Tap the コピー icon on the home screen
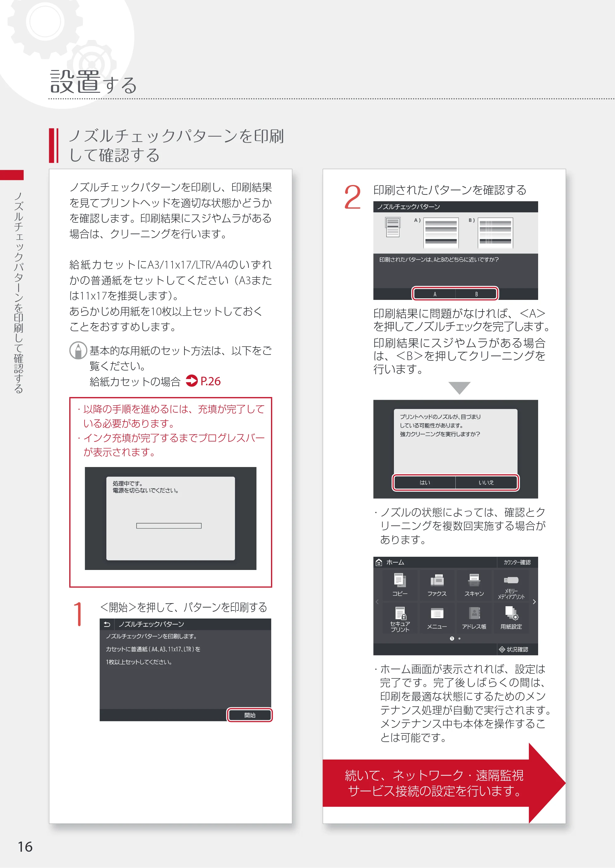 point(400,585)
